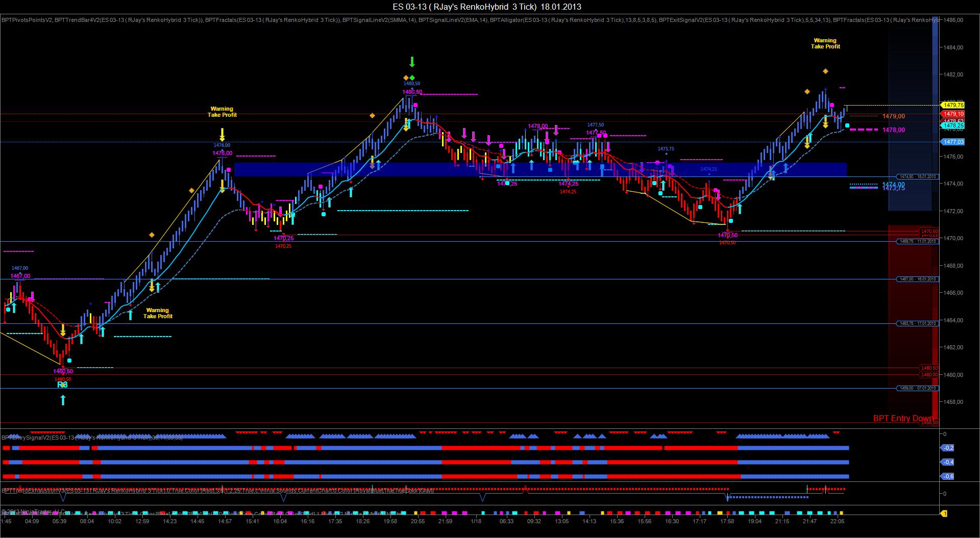The image size is (980, 538).
Task: Select the 1463,75 : 17.01.2013 line tag
Action: point(918,323)
